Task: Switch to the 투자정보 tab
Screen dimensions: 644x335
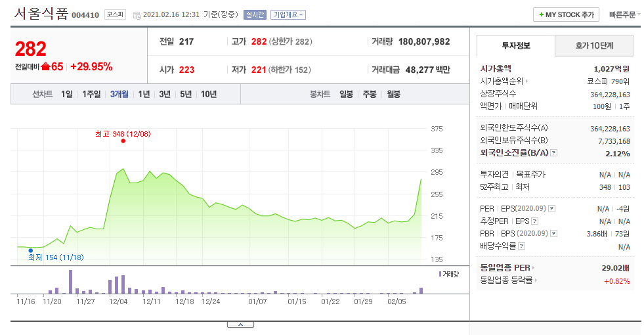Action: coord(516,45)
